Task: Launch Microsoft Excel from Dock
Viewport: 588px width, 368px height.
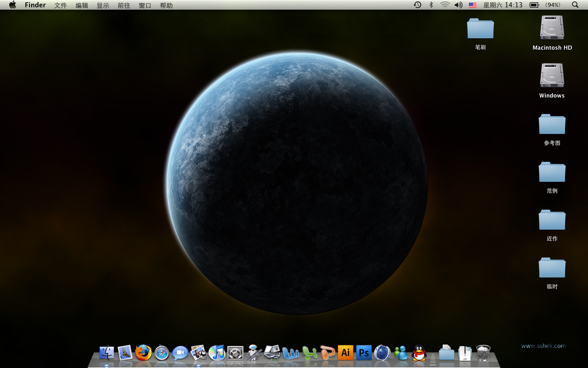Action: 310,353
